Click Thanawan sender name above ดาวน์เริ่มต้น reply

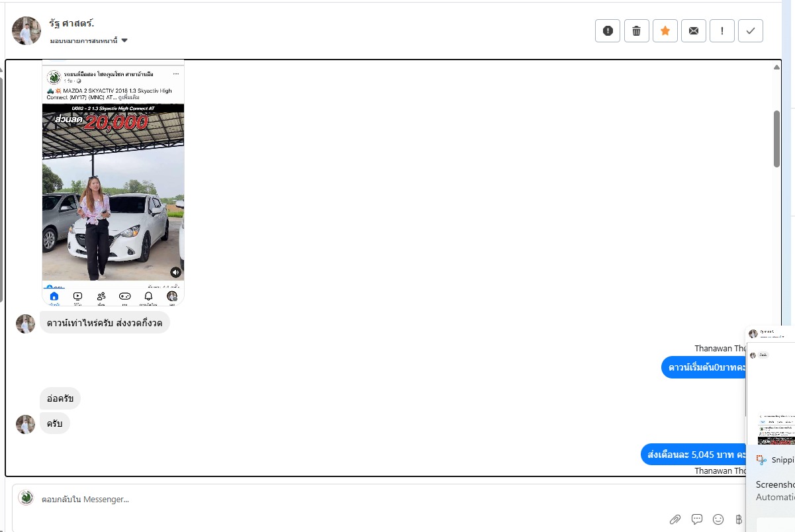pyautogui.click(x=721, y=348)
